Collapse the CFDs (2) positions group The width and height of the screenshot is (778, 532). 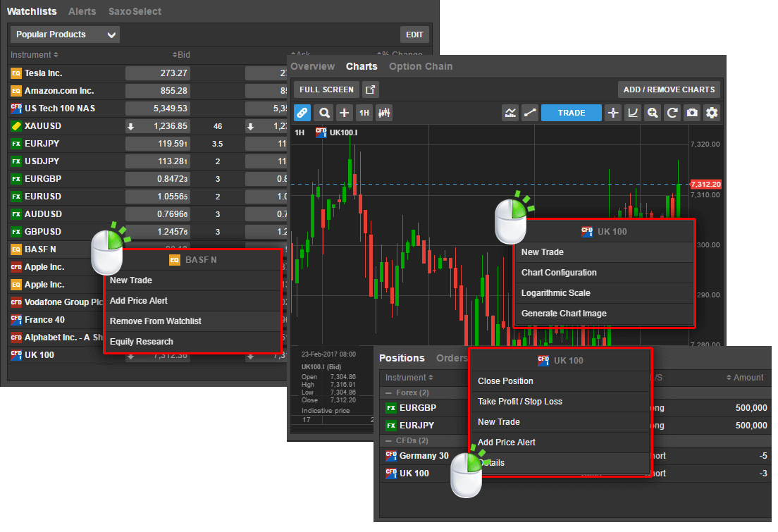388,440
